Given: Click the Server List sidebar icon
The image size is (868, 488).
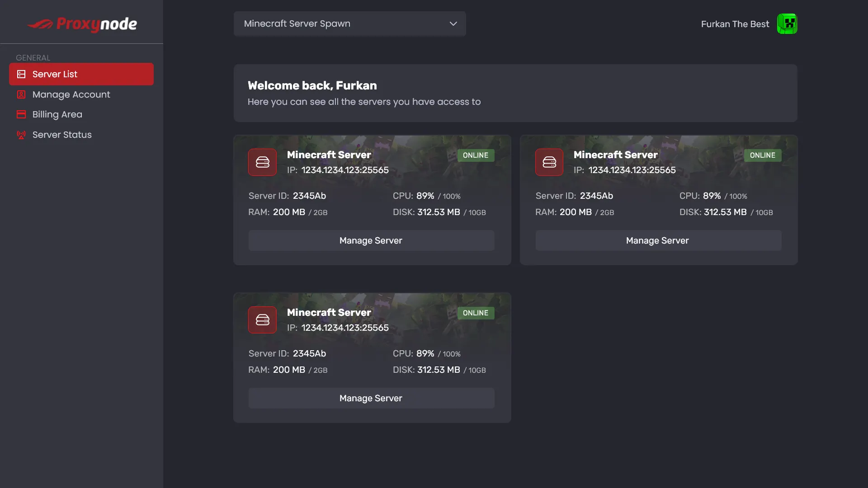Looking at the screenshot, I should pyautogui.click(x=21, y=74).
